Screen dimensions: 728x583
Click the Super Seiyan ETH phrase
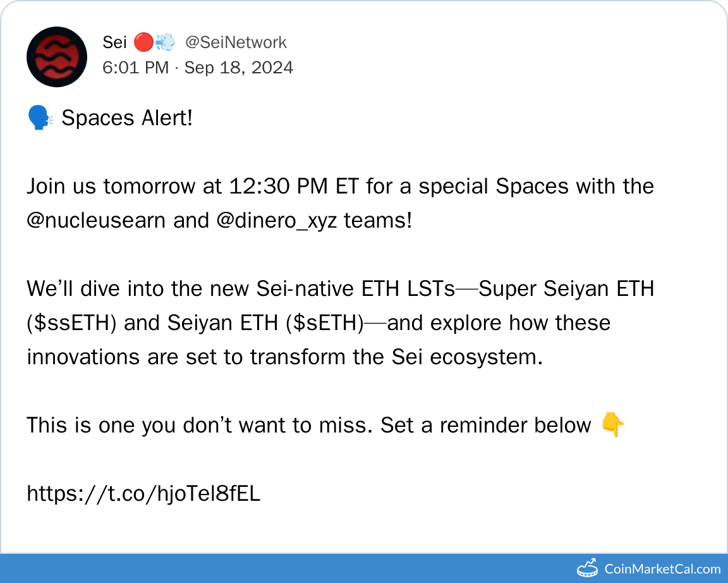[x=566, y=289]
